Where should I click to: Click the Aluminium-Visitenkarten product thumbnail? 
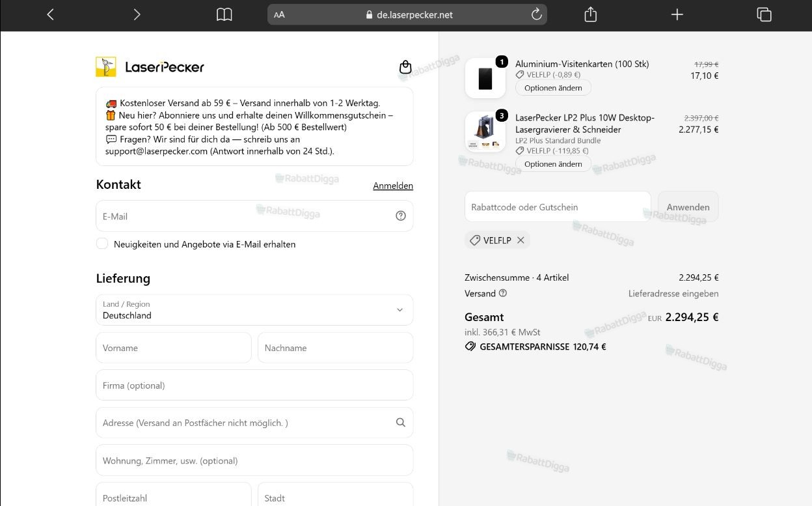485,78
